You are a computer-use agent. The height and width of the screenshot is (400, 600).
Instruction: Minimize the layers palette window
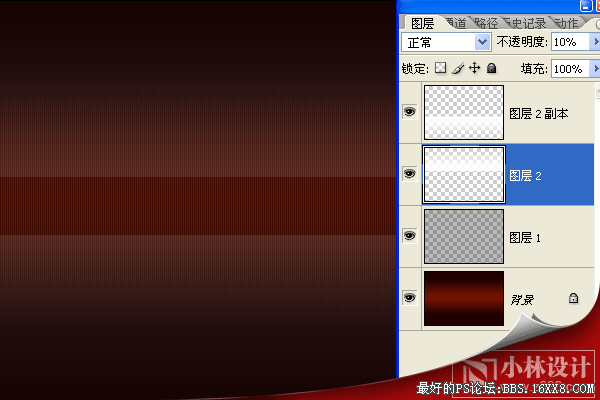click(585, 5)
